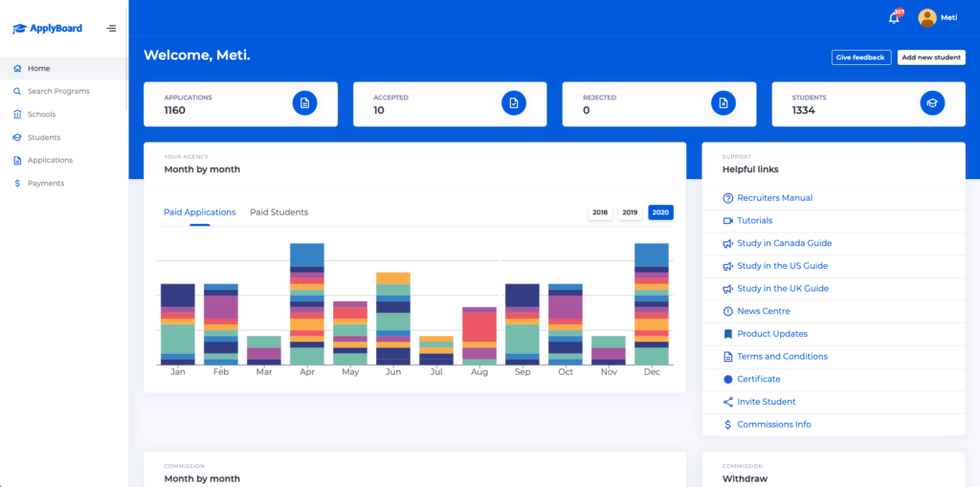The image size is (980, 487).
Task: Click the top blue December bar segment
Action: 652,255
